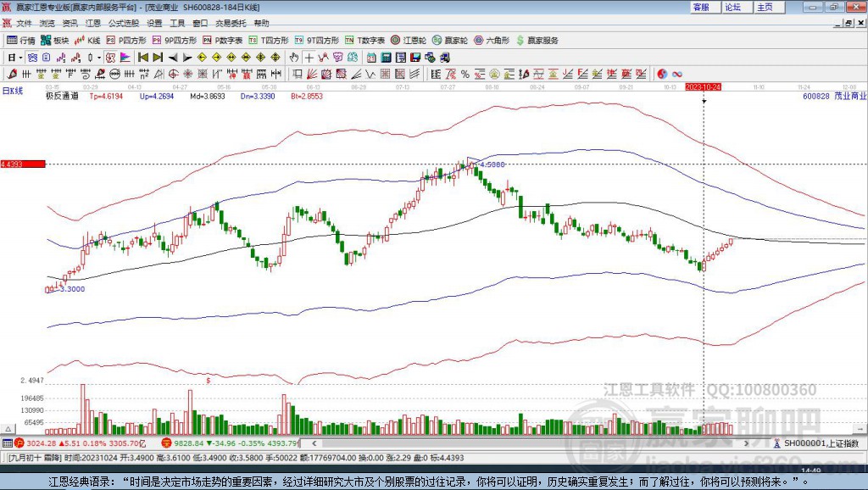Click the infinity symbol icon
Image resolution: width=868 pixels, height=490 pixels.
[677, 74]
